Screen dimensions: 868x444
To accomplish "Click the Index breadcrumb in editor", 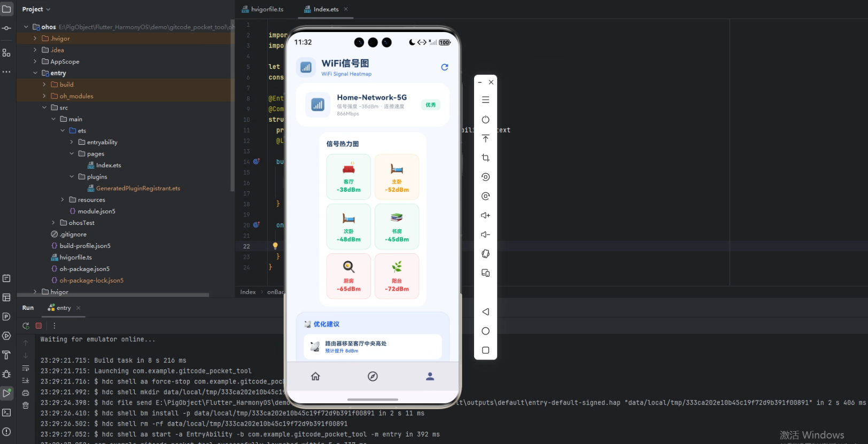I will point(248,292).
